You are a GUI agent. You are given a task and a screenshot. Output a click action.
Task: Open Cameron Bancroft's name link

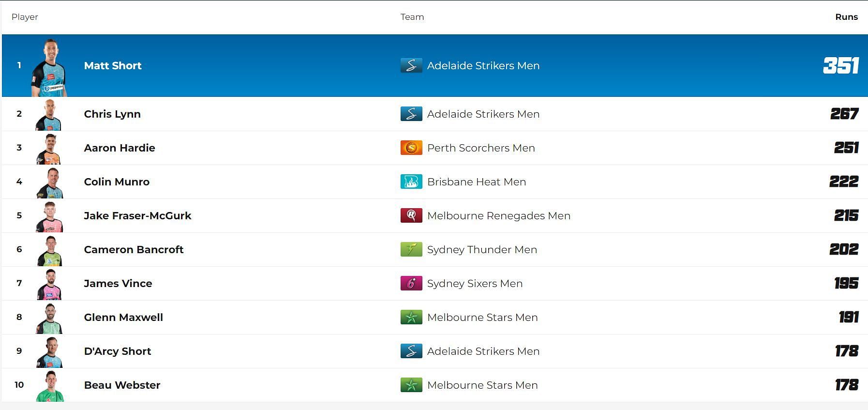tap(134, 249)
